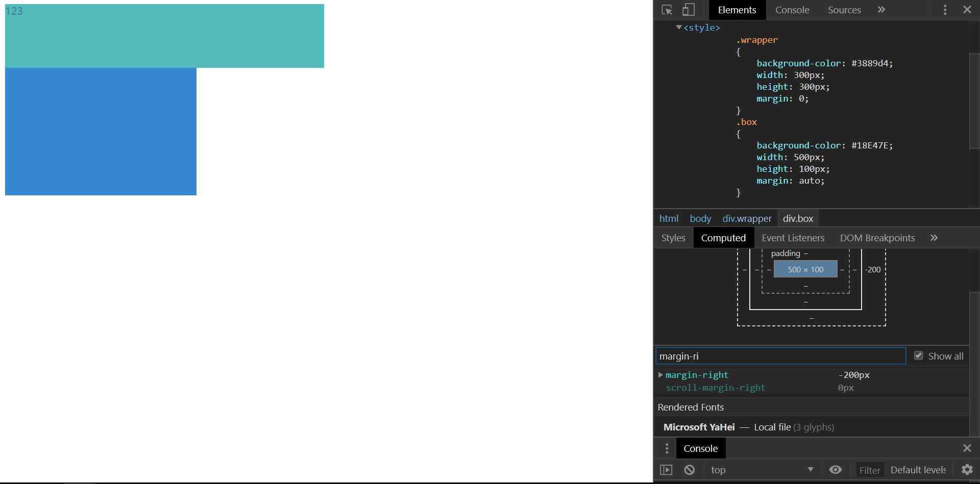This screenshot has width=980, height=484.
Task: Close the console drawer
Action: point(967,448)
